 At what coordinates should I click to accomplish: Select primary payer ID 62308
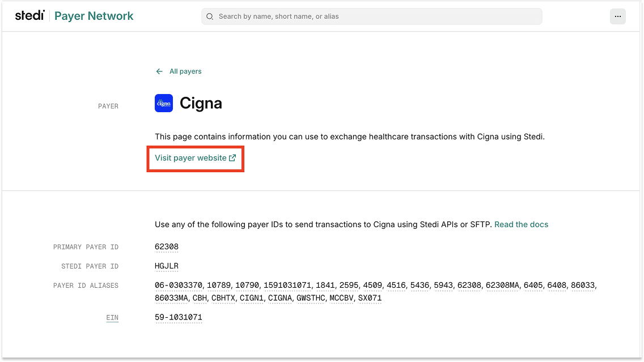166,246
